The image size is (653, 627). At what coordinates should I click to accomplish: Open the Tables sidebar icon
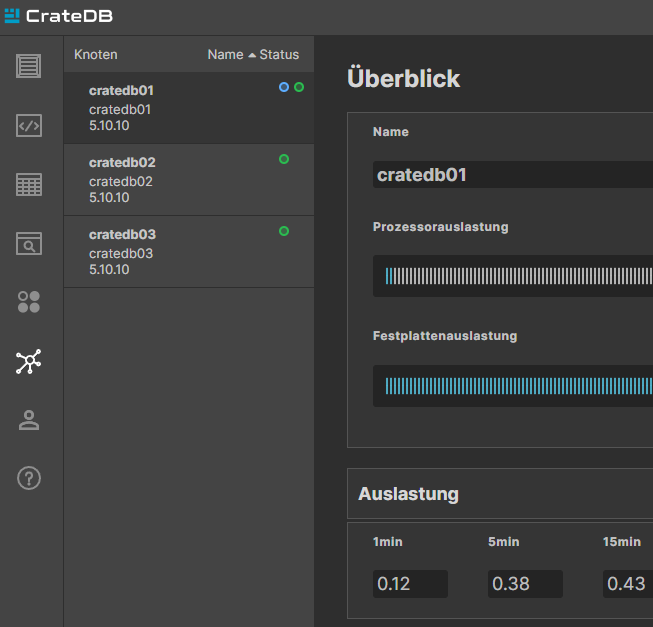tap(29, 184)
